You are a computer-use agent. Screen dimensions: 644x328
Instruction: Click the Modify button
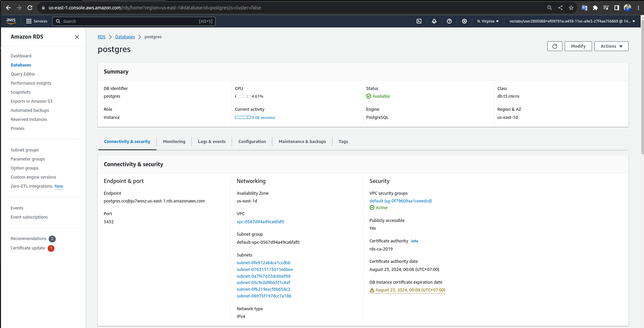point(578,46)
